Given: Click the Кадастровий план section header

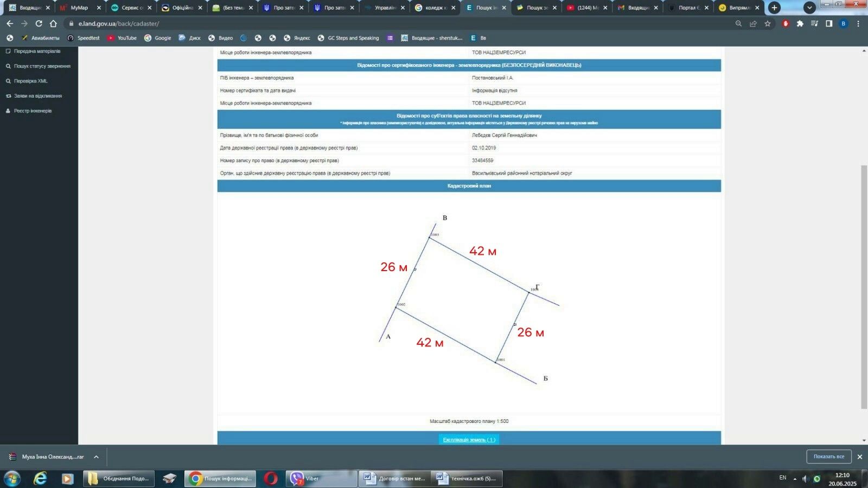Looking at the screenshot, I should click(x=469, y=186).
